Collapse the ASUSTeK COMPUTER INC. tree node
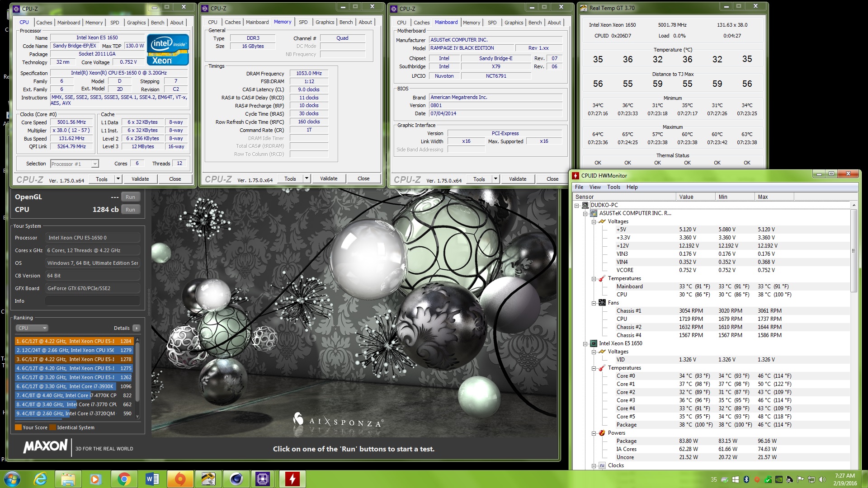868x488 pixels. [x=585, y=213]
